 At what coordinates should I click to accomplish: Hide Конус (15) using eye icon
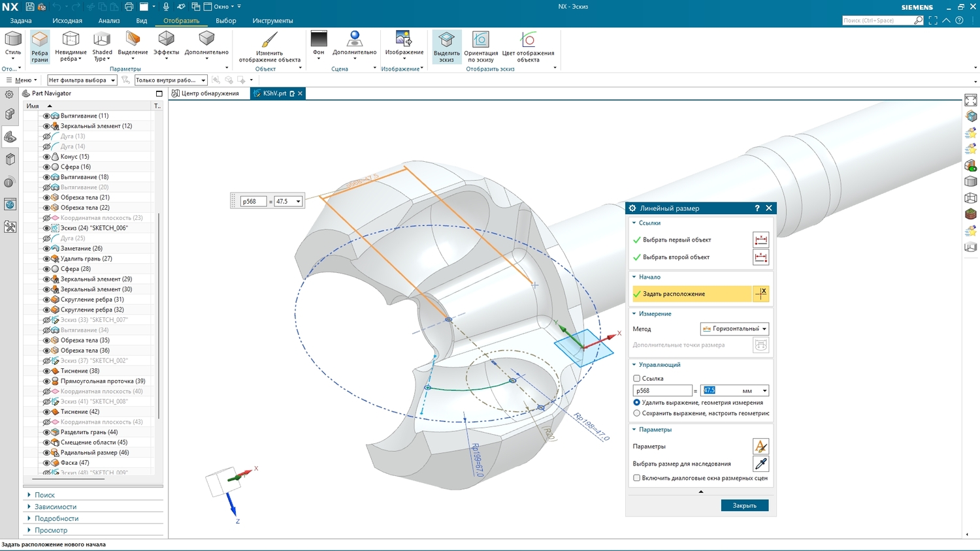[x=46, y=157]
